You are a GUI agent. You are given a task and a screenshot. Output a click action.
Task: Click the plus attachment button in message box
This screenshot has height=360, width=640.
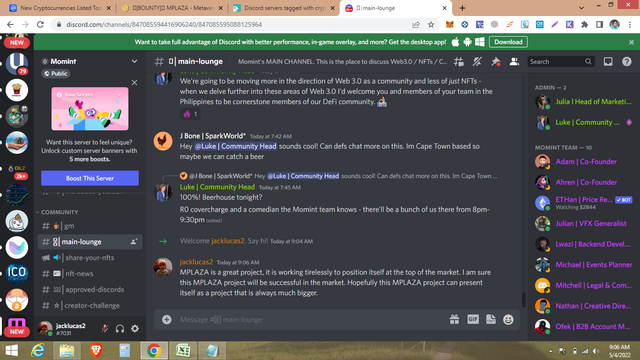point(167,319)
